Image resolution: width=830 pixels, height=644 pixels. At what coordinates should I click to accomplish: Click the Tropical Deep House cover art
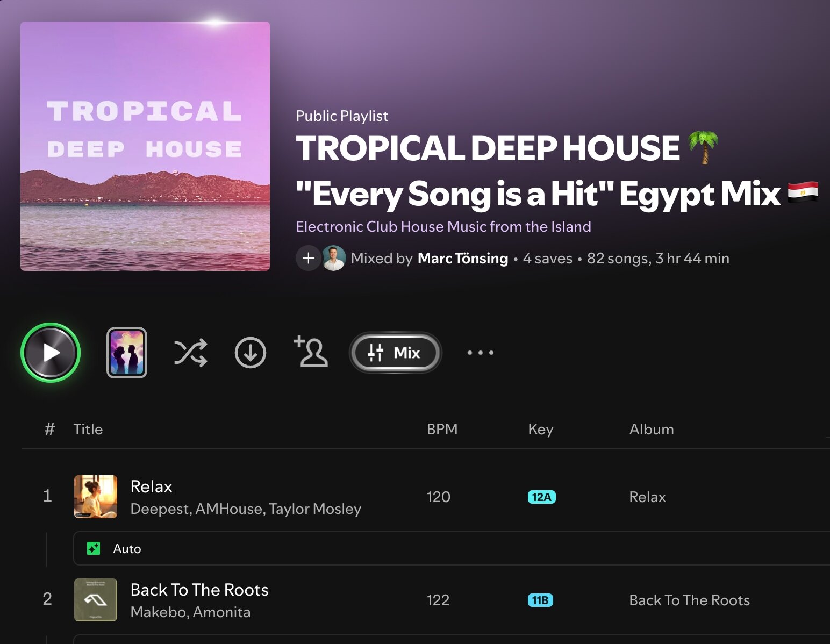[x=145, y=146]
